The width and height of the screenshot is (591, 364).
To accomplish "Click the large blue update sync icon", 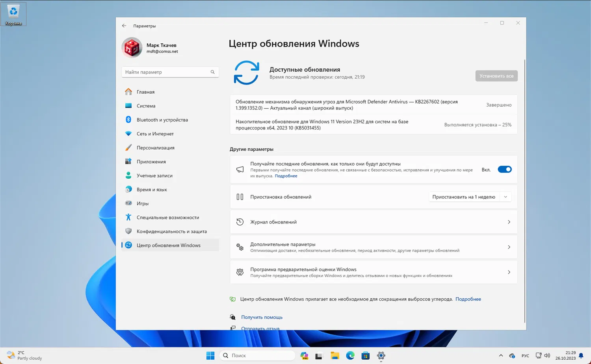I will tap(247, 73).
